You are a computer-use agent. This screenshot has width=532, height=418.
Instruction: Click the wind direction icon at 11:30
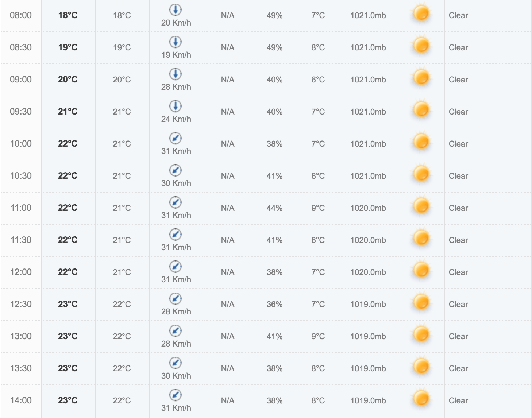tap(176, 235)
